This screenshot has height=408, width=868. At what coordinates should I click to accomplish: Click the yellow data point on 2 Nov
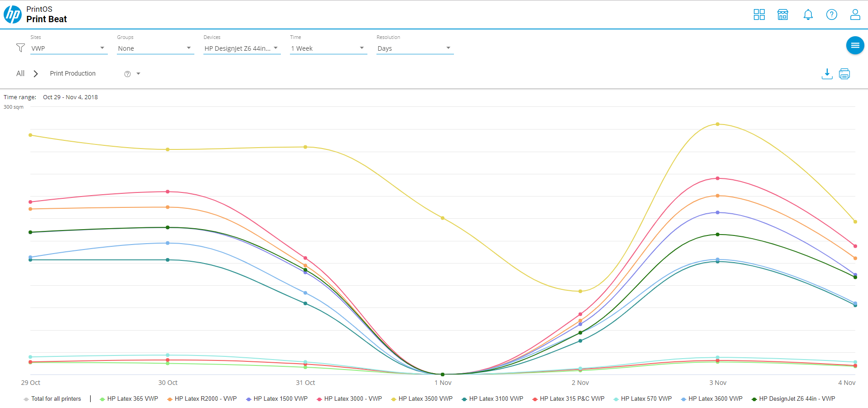click(580, 291)
